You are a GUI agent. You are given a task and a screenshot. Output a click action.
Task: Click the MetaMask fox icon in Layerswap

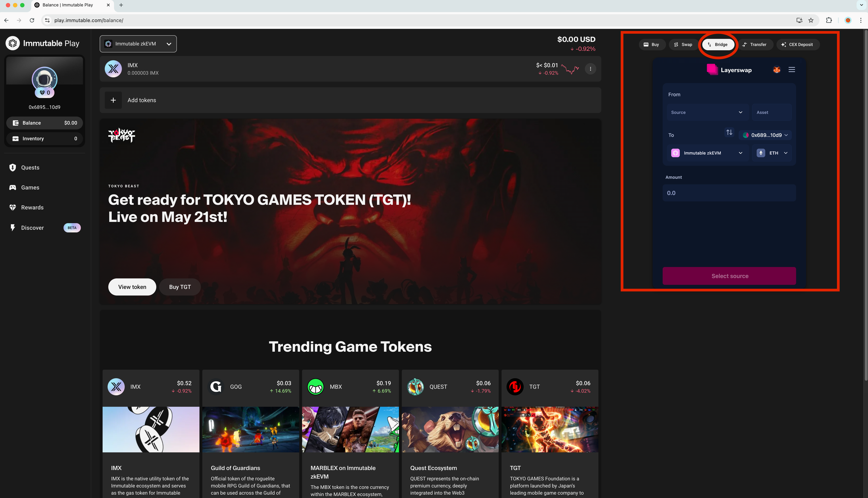(x=777, y=70)
